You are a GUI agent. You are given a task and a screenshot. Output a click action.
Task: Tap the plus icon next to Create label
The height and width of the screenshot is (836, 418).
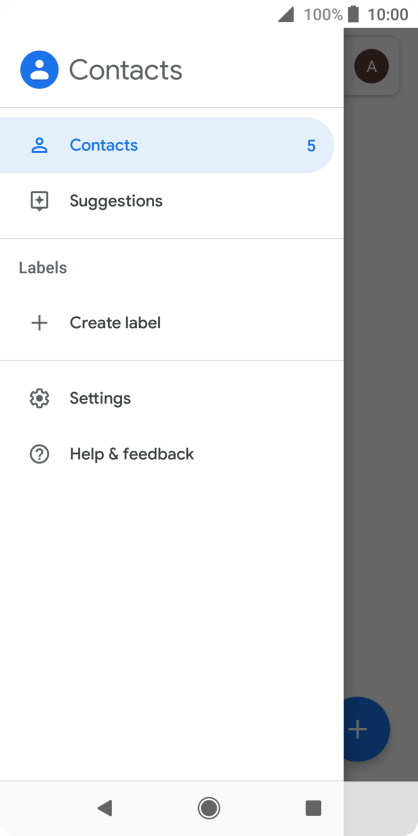[x=39, y=323]
